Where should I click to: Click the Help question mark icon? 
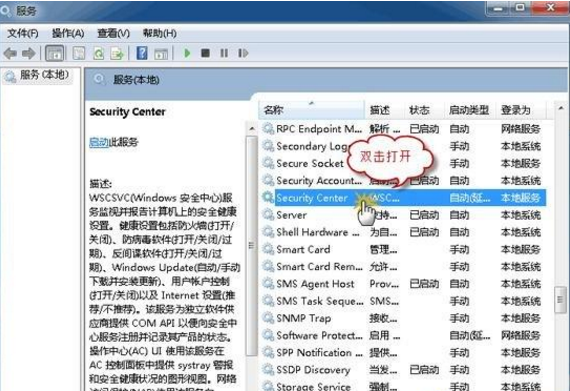pyautogui.click(x=142, y=53)
